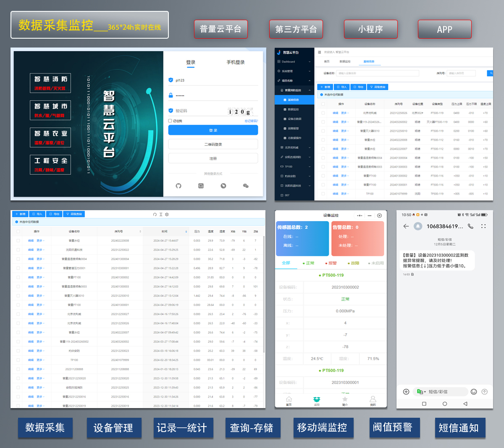Viewport: 504px width, 448px height.
Task: Expand the 系统管理 sidebar menu
Action: [294, 71]
